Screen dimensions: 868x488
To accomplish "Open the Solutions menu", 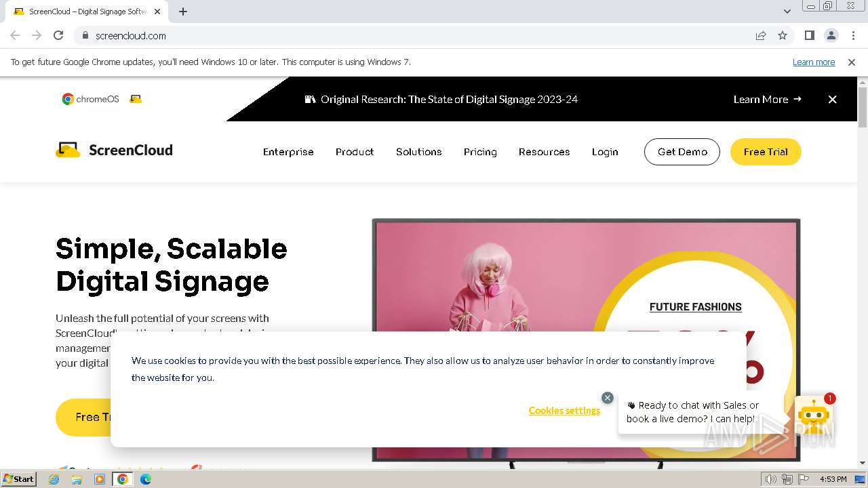I will pos(419,152).
